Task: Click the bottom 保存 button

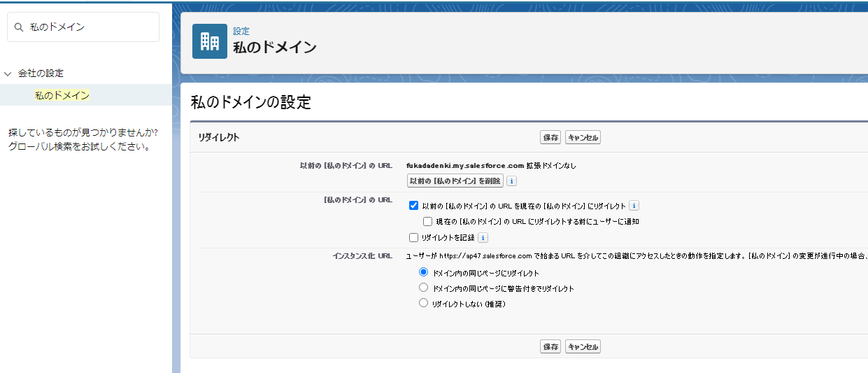Action: [x=551, y=346]
